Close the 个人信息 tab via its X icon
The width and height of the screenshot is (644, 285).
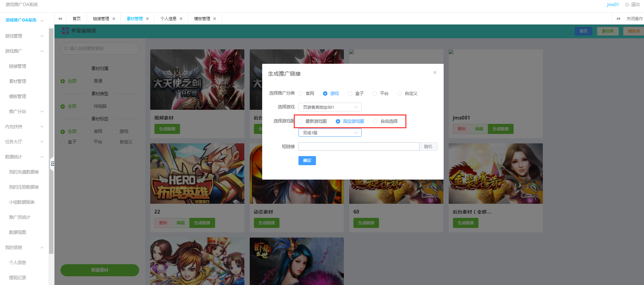[x=181, y=19]
